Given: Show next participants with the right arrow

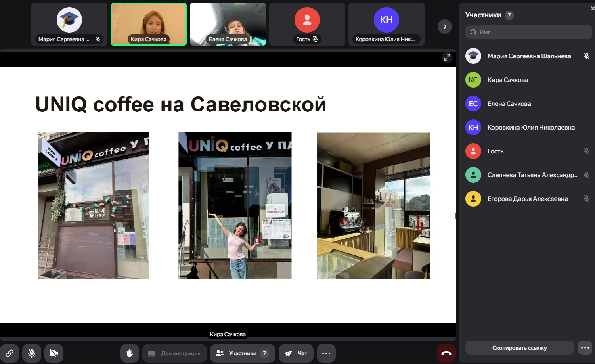Looking at the screenshot, I should [445, 27].
